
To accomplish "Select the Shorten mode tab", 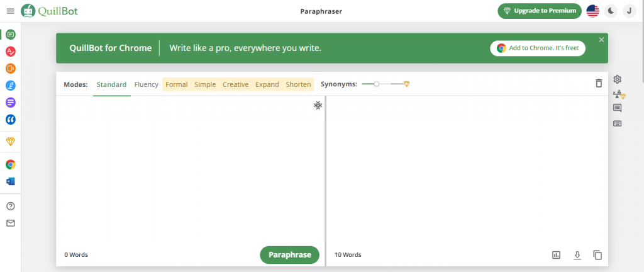I will tap(298, 84).
